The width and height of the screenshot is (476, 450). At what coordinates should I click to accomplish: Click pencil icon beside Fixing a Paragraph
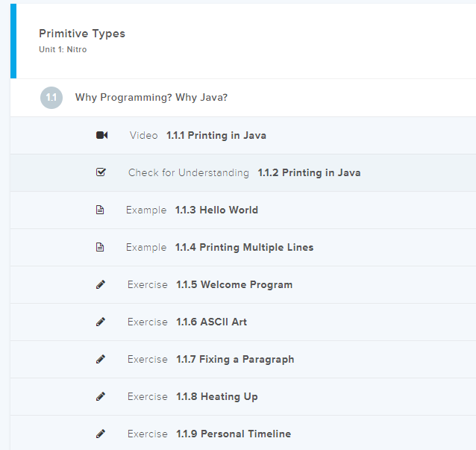click(101, 359)
